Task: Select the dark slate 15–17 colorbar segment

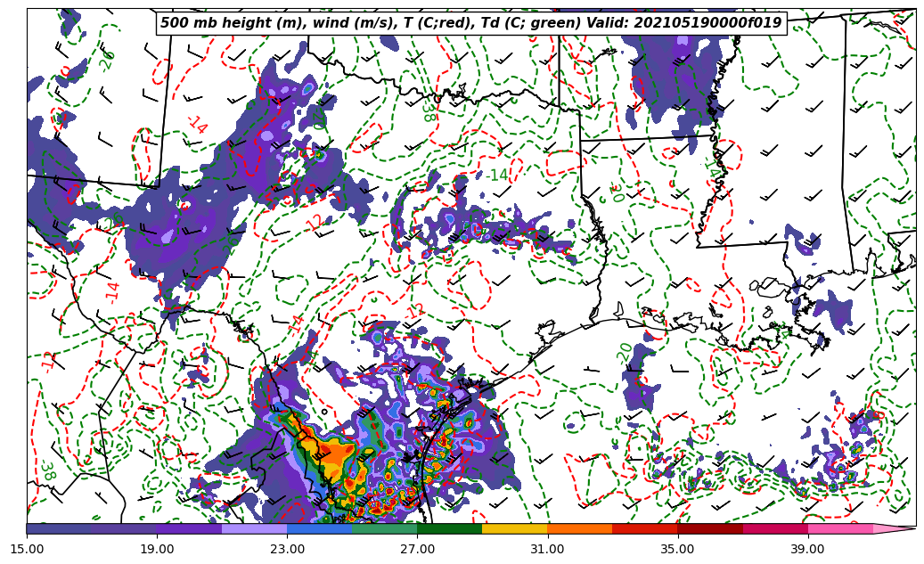Action: (59, 528)
